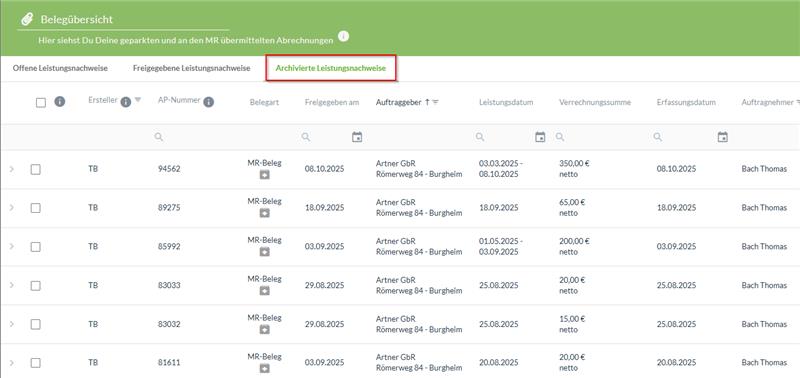Click the paperclip icon beside Belegübersicht
This screenshot has width=800, height=378.
tap(27, 19)
